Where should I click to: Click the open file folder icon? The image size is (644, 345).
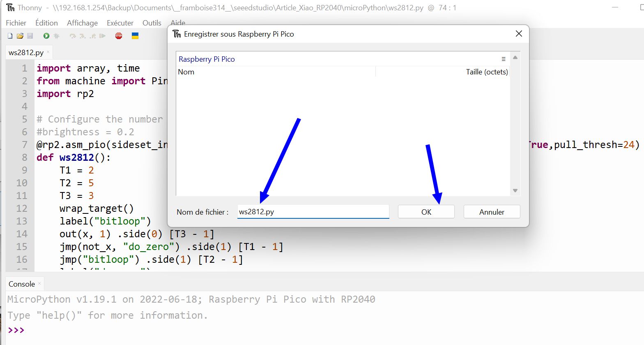point(20,36)
